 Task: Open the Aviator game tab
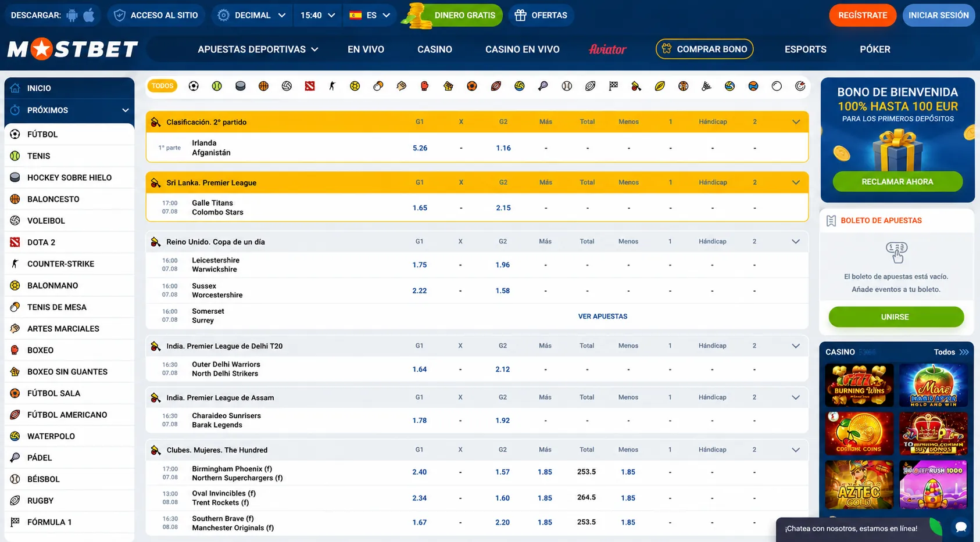(607, 49)
